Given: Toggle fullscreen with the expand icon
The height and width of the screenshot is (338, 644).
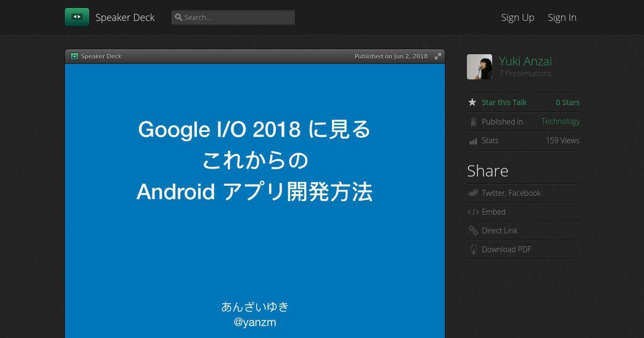Looking at the screenshot, I should pos(438,56).
